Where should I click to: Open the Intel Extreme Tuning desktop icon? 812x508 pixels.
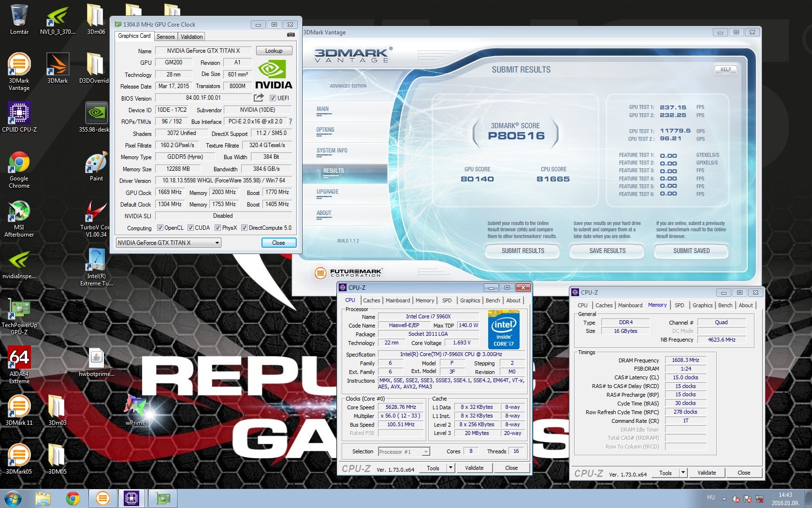click(96, 267)
